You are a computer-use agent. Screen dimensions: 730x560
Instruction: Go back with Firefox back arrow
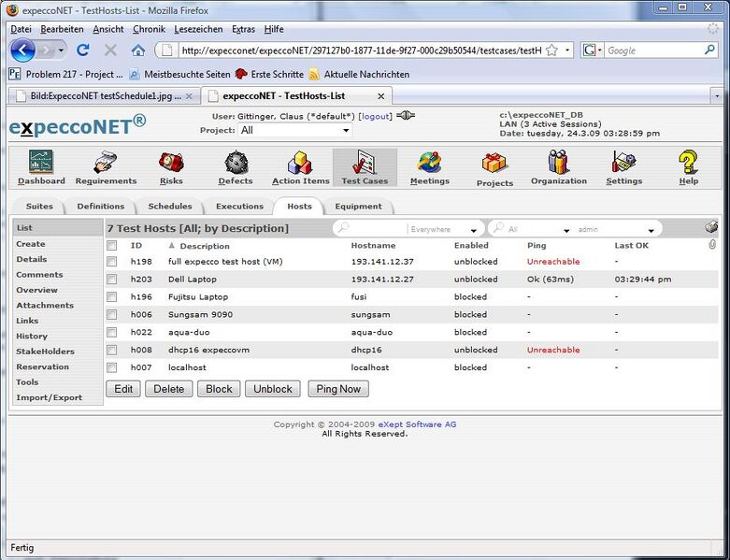tap(22, 50)
